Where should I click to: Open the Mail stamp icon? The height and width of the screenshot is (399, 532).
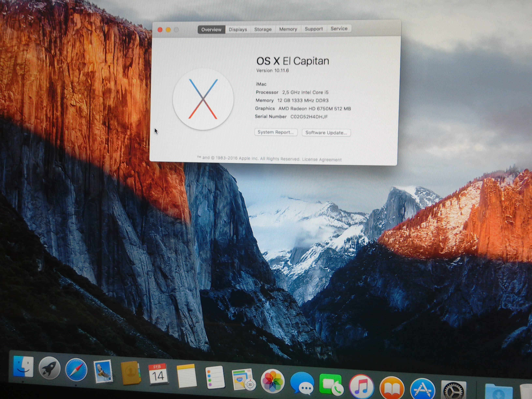[x=103, y=371]
